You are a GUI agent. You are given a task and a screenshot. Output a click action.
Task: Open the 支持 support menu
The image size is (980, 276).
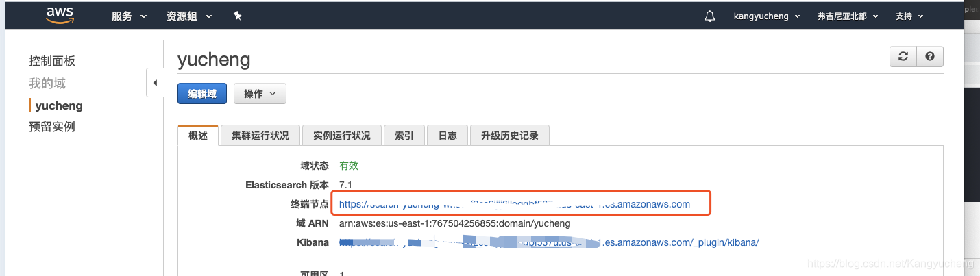909,16
